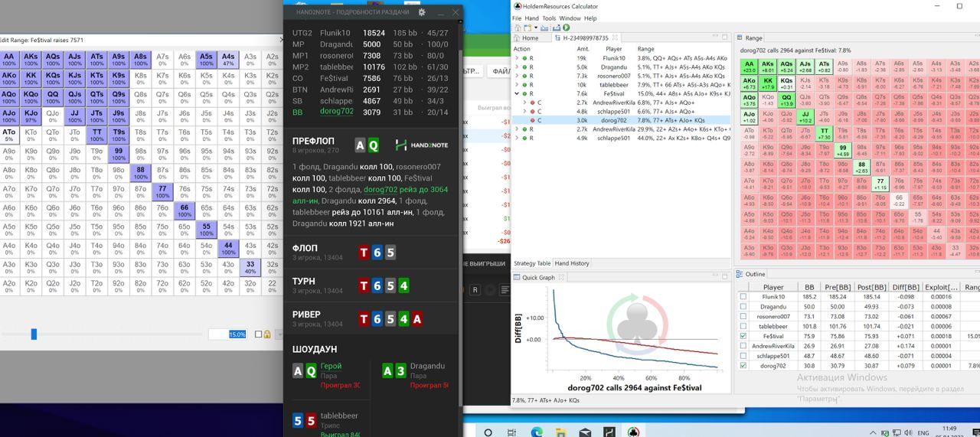Viewport: 980px width, 437px height.
Task: Click the home icon in HoldemResources toolbar
Action: (518, 28)
